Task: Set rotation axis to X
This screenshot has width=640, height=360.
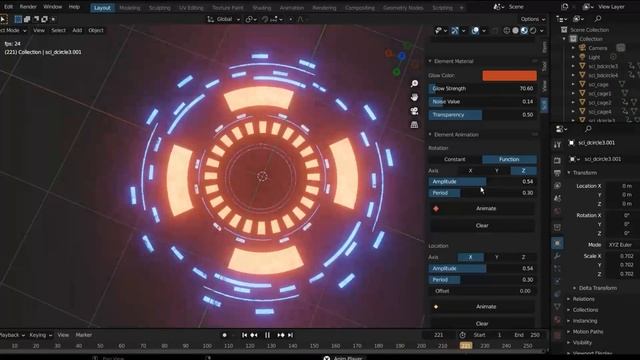Action: (470, 171)
